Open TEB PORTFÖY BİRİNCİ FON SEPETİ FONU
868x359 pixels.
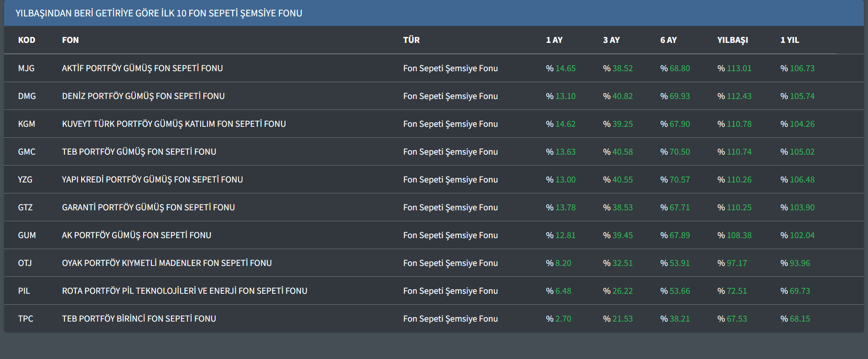click(x=139, y=319)
